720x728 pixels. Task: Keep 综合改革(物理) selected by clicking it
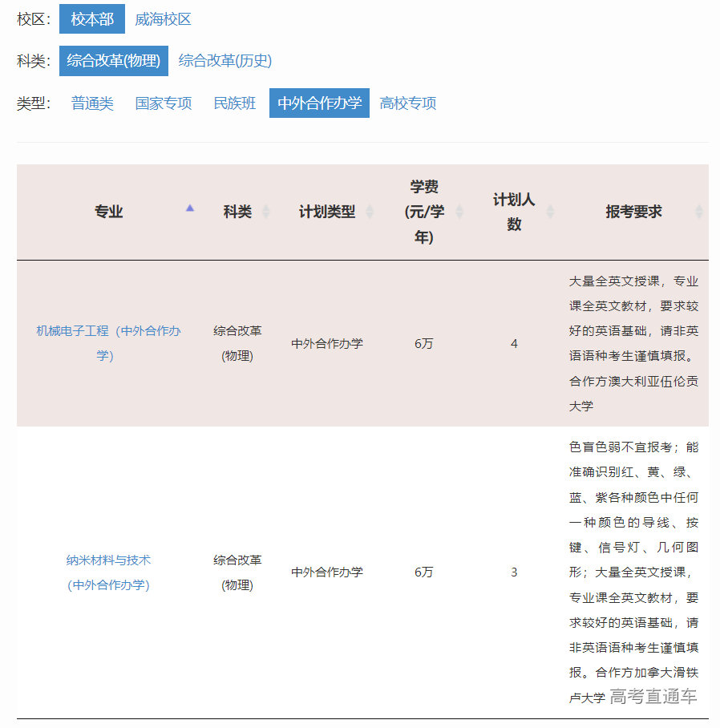[x=113, y=60]
